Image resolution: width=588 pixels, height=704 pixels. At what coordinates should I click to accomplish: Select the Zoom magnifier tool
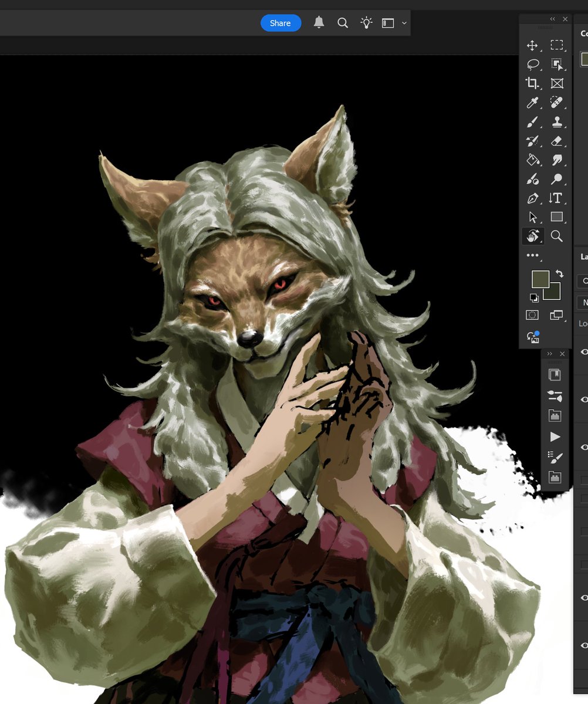[556, 236]
